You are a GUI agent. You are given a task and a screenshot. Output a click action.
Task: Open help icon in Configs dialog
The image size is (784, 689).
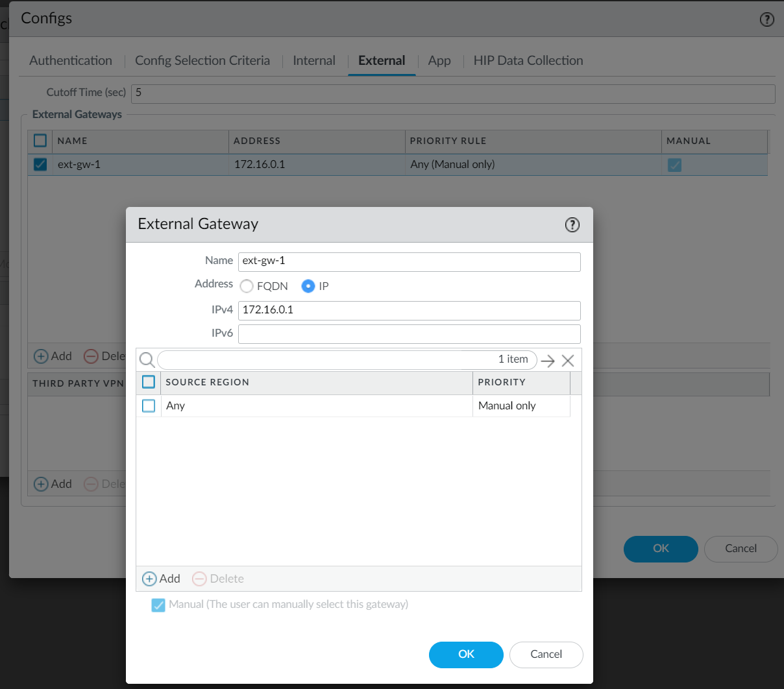coord(766,19)
